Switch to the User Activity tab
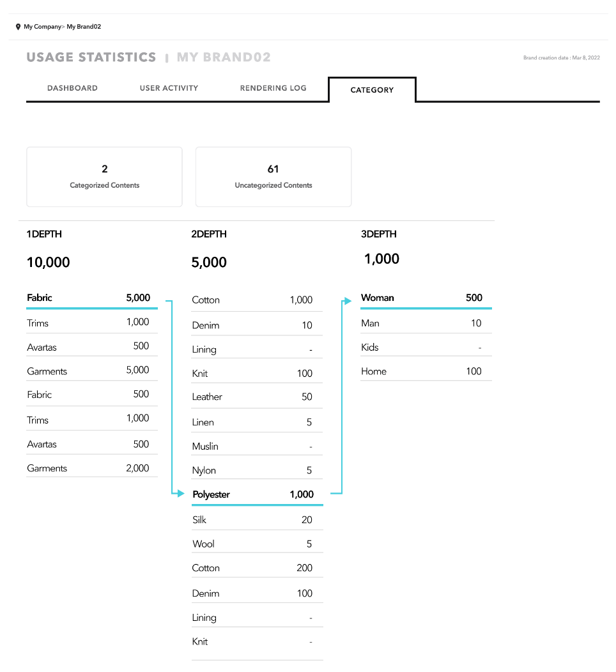Image resolution: width=616 pixels, height=672 pixels. pyautogui.click(x=169, y=88)
